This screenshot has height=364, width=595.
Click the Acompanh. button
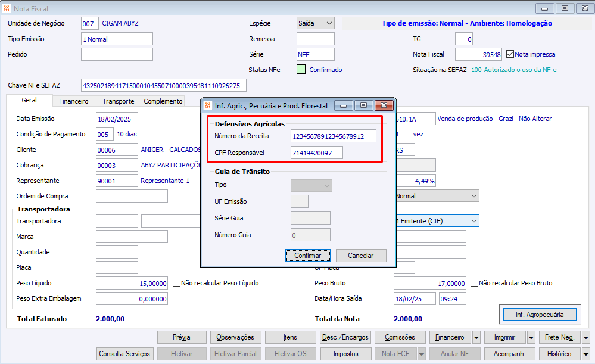tap(510, 354)
